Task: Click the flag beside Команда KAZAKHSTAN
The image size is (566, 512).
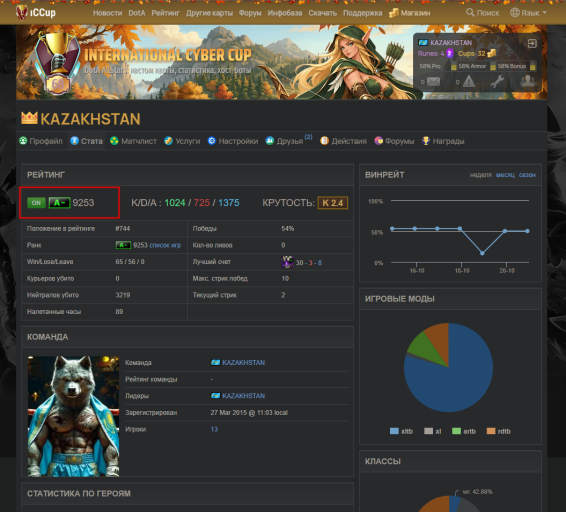Action: point(215,363)
